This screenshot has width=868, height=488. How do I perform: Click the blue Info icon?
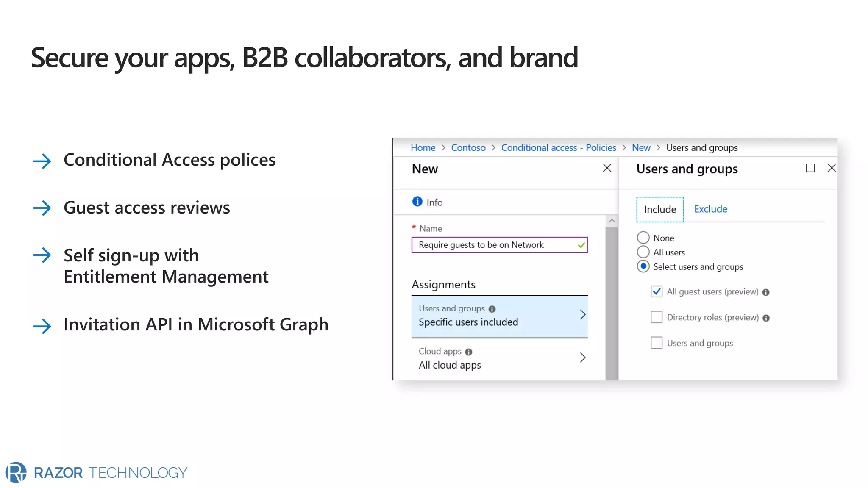coord(417,202)
